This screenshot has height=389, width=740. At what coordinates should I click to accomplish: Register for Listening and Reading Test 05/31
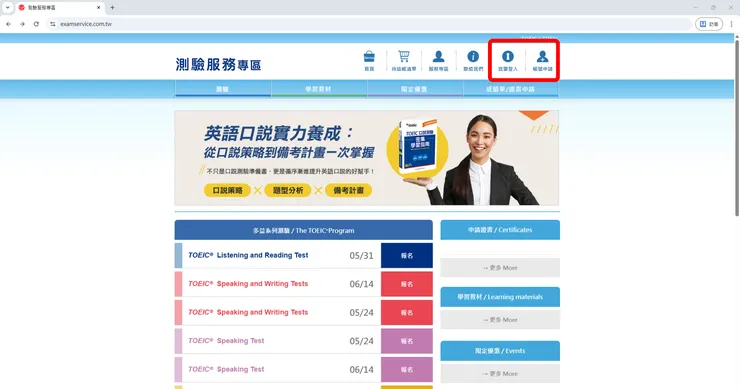click(x=407, y=255)
